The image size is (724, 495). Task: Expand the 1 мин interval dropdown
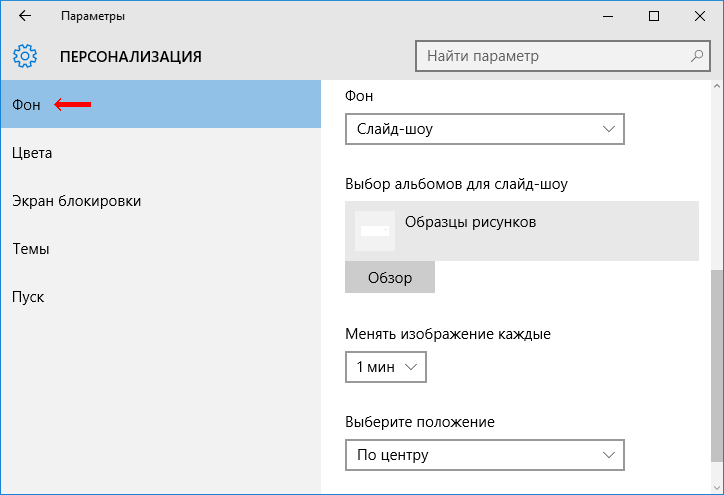tap(386, 367)
